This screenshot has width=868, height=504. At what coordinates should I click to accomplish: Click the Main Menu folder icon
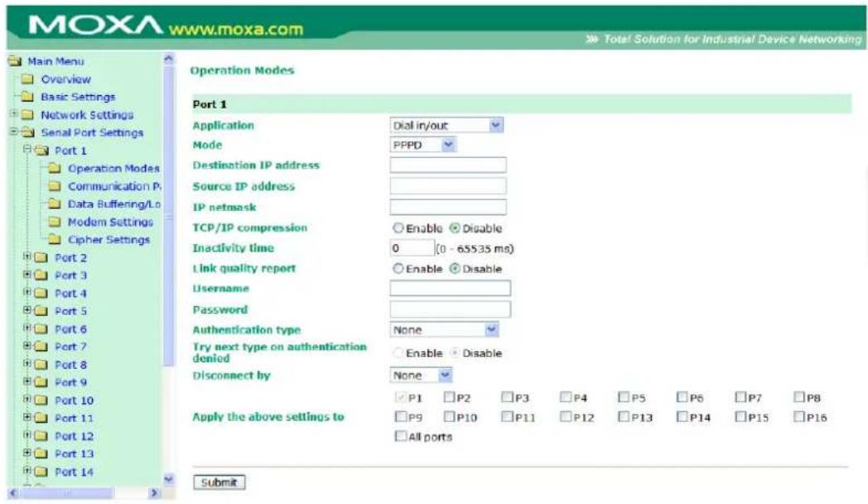tap(15, 61)
